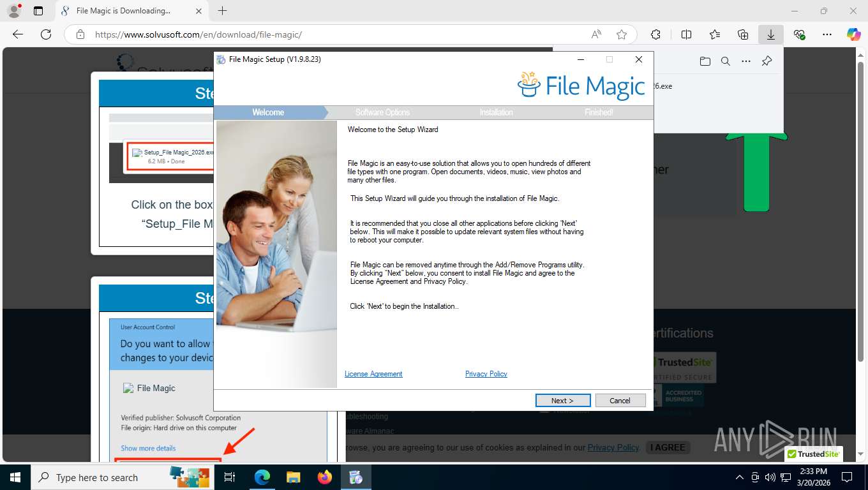The width and height of the screenshot is (868, 490).
Task: Select the File Magic is Downloading tab
Action: (131, 11)
